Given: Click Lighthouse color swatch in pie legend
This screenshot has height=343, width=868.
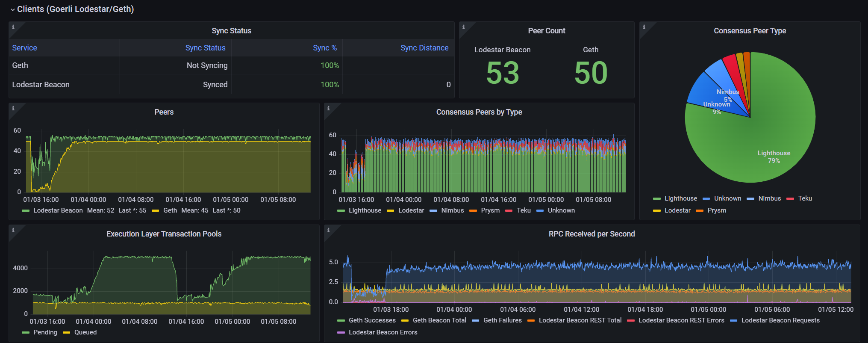Looking at the screenshot, I should [x=657, y=199].
